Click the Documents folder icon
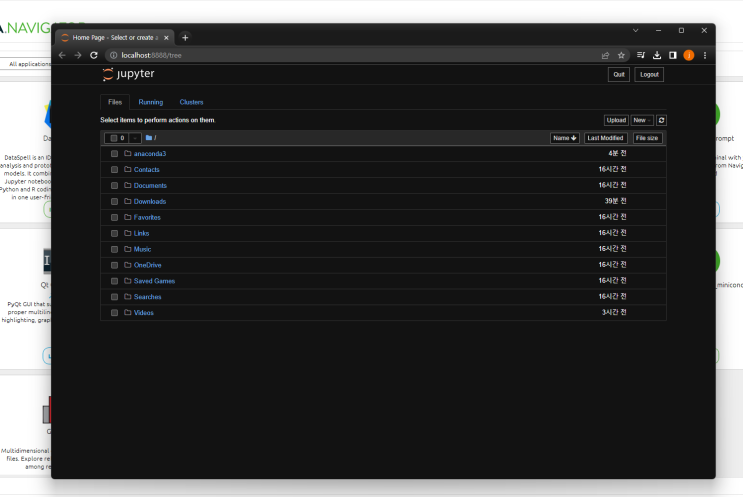Viewport: 743px width, 497px height. [127, 185]
